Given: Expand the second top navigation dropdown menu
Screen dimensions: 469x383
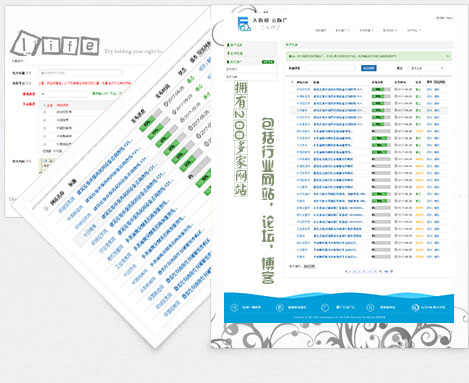Looking at the screenshot, I should click(342, 30).
